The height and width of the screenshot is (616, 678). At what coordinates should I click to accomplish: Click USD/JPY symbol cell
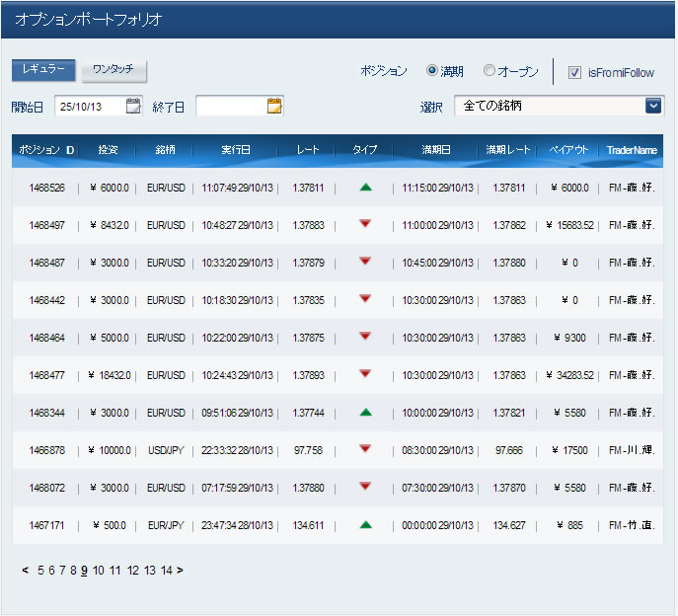166,450
